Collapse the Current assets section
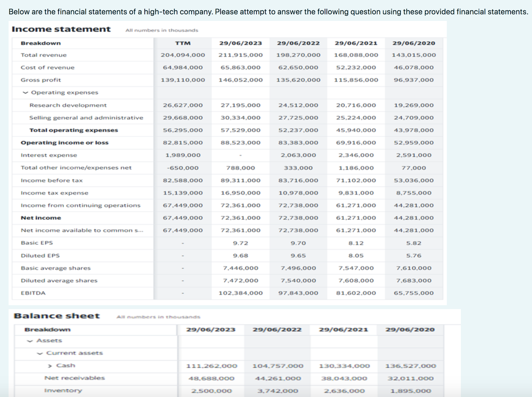532x397 pixels. (40, 353)
